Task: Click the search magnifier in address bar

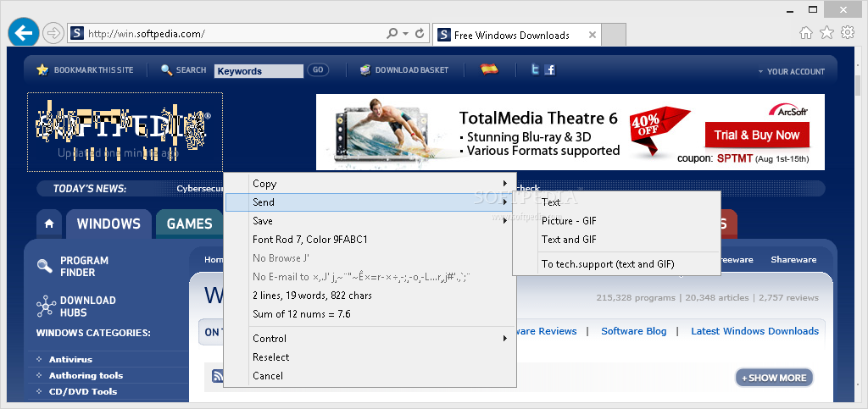Action: point(392,34)
